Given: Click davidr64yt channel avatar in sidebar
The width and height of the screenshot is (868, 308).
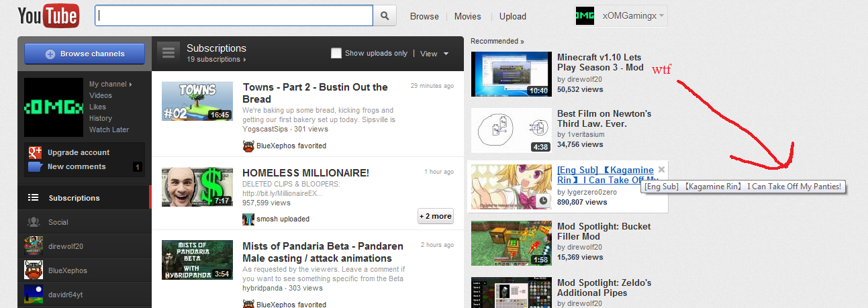Looking at the screenshot, I should click(34, 295).
